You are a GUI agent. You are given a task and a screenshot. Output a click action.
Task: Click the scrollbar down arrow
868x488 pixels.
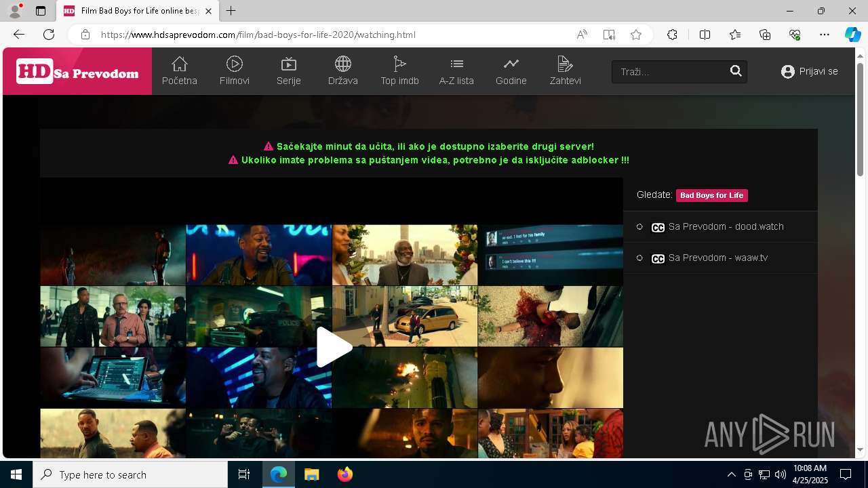pyautogui.click(x=861, y=449)
